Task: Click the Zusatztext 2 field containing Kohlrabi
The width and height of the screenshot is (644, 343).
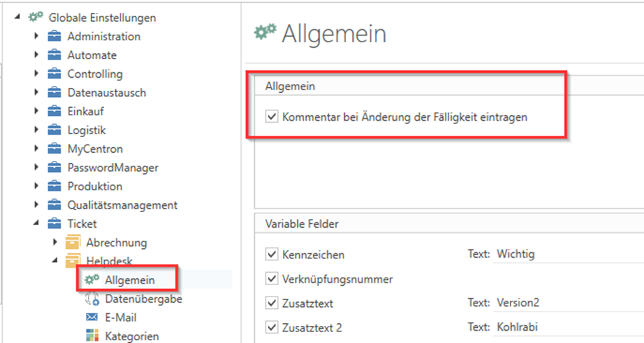Action: pyautogui.click(x=566, y=327)
